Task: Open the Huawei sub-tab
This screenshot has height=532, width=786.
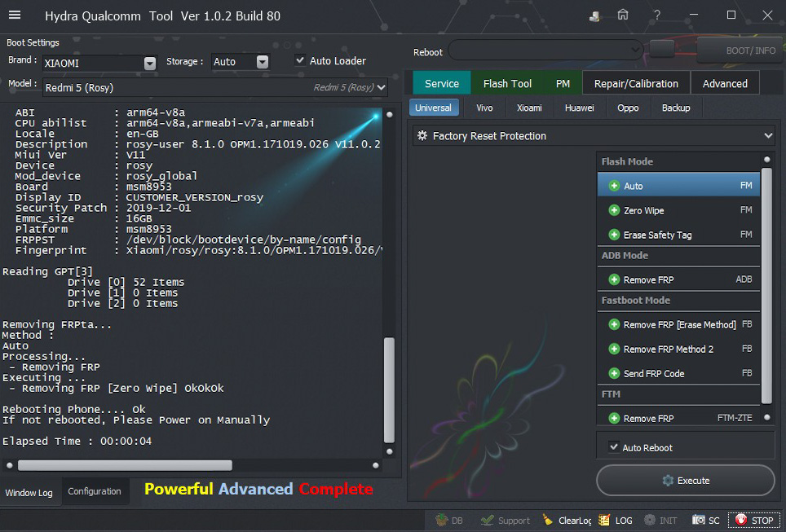Action: pos(579,108)
